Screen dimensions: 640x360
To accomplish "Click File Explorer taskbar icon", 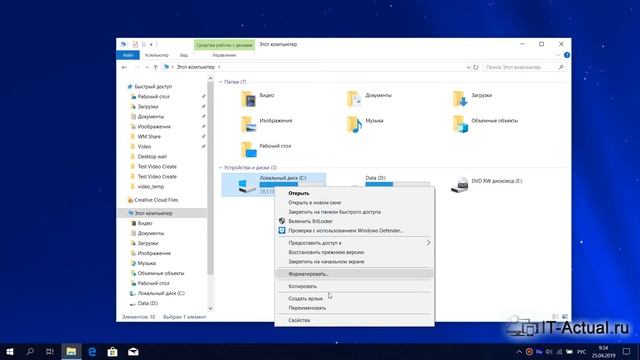I will pyautogui.click(x=71, y=351).
